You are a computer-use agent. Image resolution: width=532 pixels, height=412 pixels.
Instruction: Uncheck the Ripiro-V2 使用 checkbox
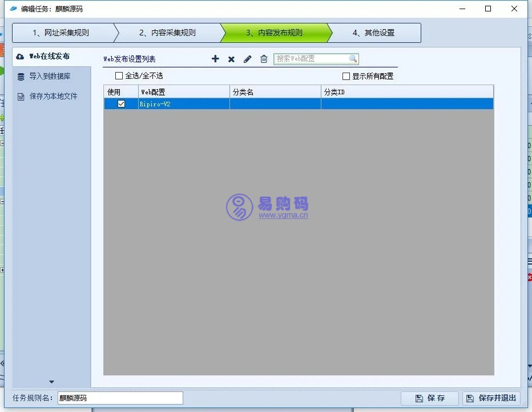click(x=121, y=104)
